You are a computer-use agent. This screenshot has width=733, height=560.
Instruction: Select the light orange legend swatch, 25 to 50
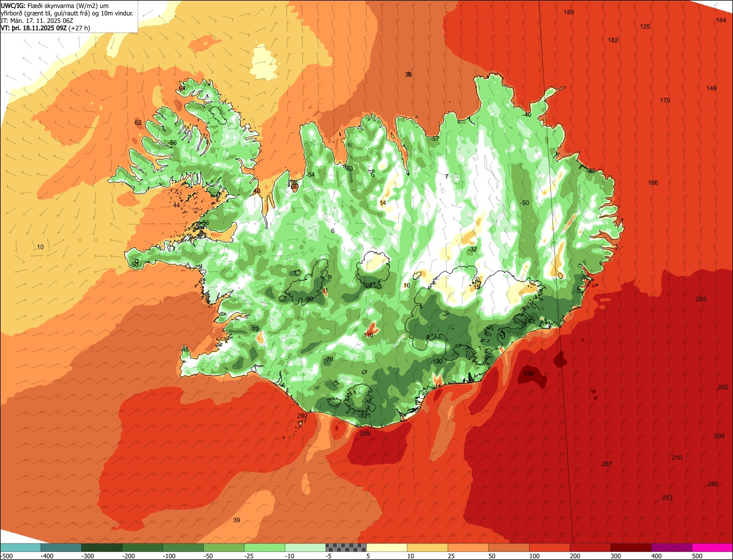tap(468, 547)
